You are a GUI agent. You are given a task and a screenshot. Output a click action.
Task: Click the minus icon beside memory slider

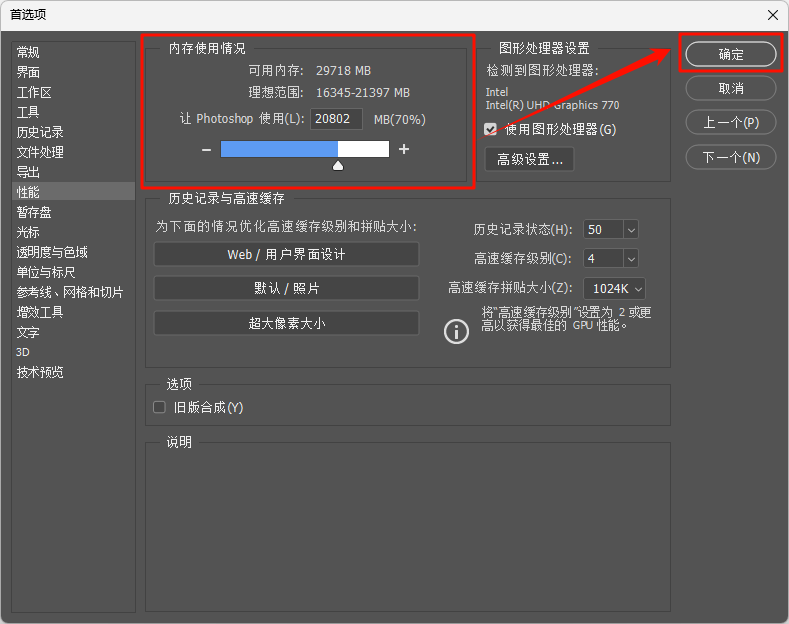point(206,149)
